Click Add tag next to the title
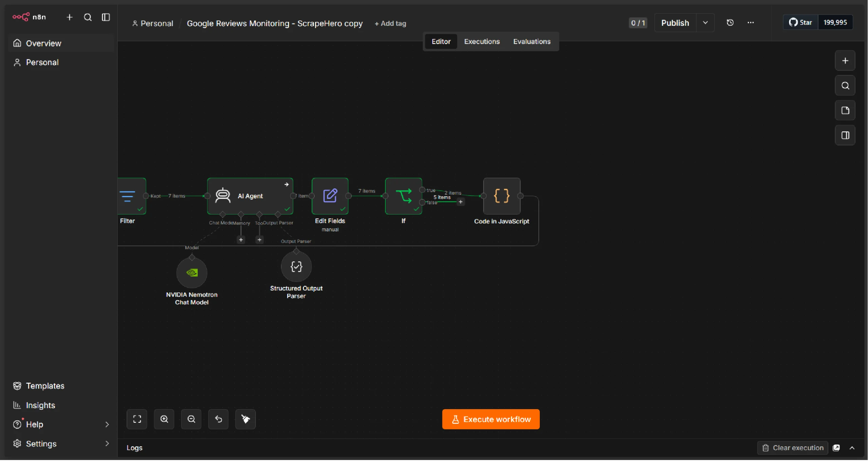 point(390,23)
